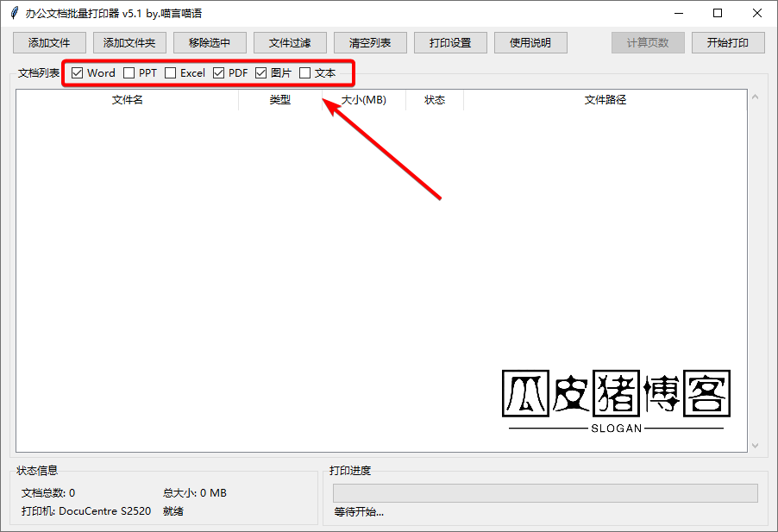
Task: Click the 添加文件夹 button
Action: 129,43
